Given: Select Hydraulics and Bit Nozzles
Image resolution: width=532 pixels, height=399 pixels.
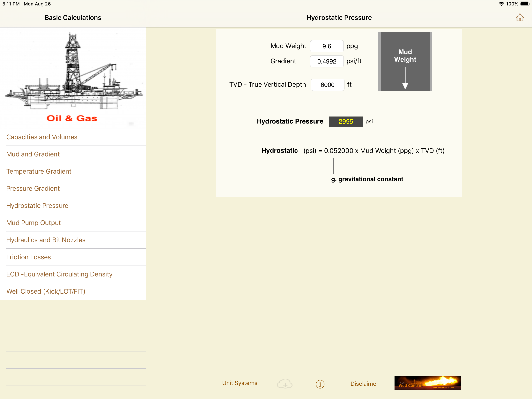Looking at the screenshot, I should (x=46, y=240).
